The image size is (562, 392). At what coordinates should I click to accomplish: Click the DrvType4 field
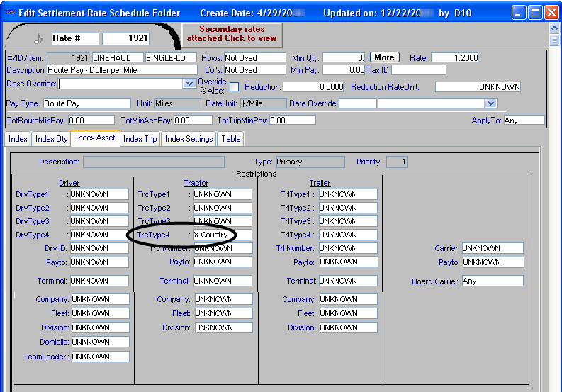point(99,235)
